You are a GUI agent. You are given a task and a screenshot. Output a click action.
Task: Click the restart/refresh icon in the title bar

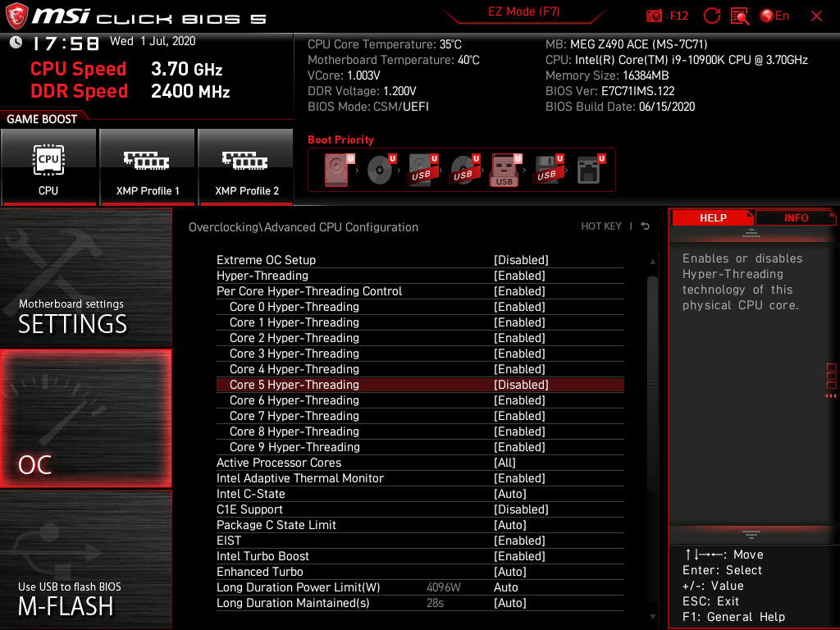tap(712, 16)
